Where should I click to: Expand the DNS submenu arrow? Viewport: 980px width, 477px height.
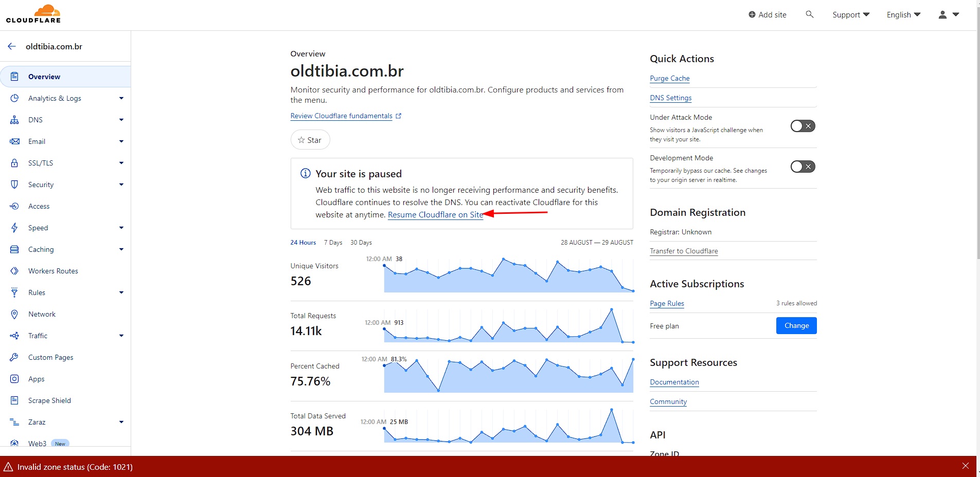(x=121, y=120)
